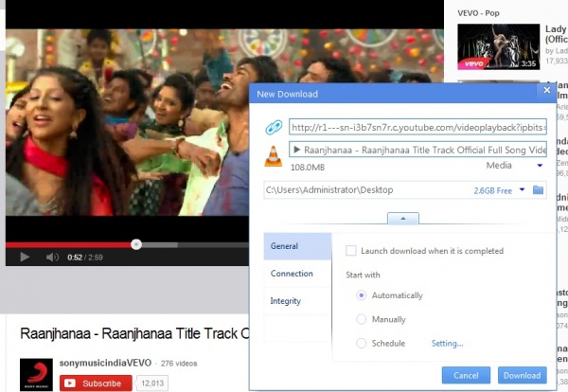The image size is (568, 392).
Task: Mute the YouTube player volume
Action: [x=52, y=258]
